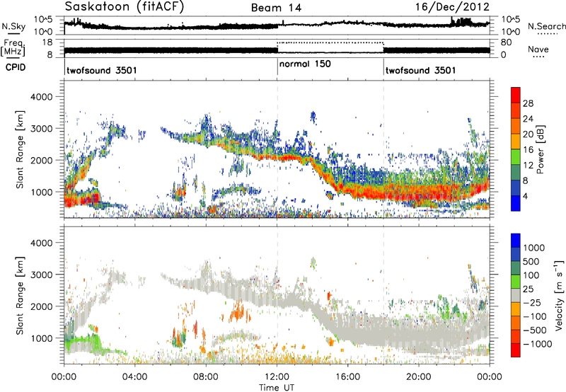Click the right-side '80' Nave tick
566x392 pixels.
tap(506, 42)
